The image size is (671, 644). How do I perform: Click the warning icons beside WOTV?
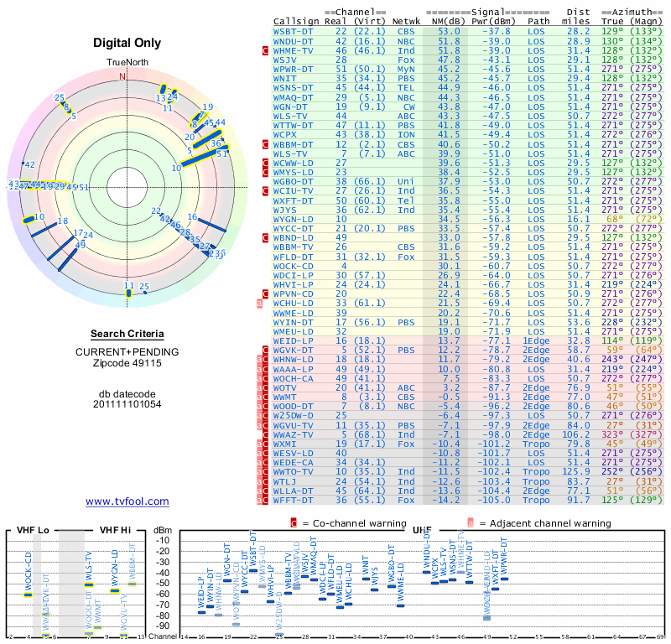point(263,387)
